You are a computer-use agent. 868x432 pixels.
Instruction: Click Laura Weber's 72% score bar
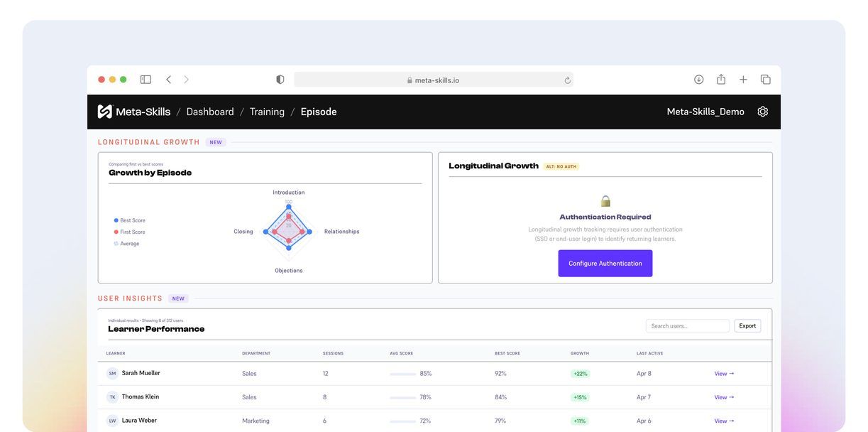pyautogui.click(x=402, y=421)
